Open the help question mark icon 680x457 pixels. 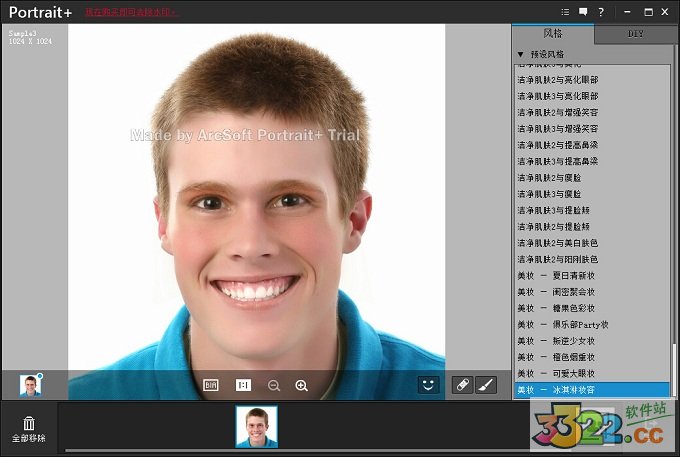pyautogui.click(x=601, y=12)
